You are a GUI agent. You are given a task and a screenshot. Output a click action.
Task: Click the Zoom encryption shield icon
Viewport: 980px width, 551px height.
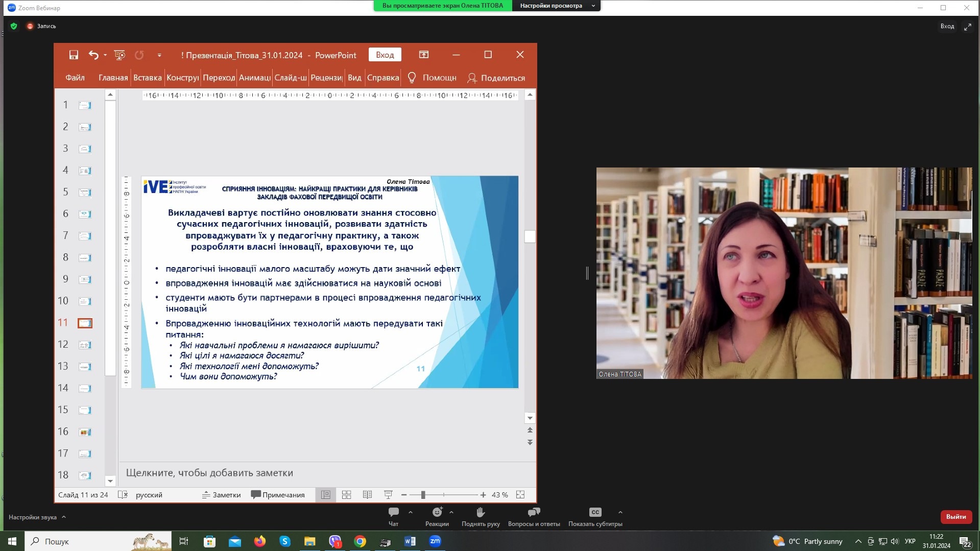tap(14, 26)
